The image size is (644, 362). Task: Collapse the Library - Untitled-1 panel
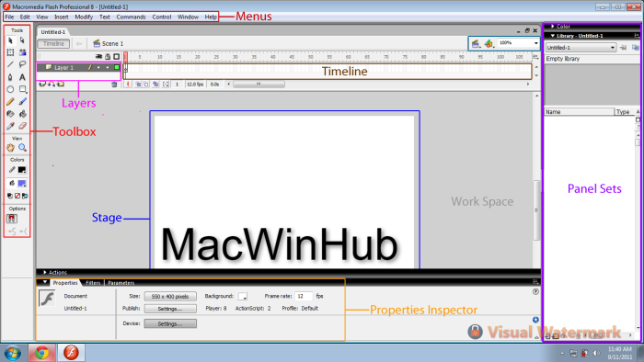tap(553, 36)
